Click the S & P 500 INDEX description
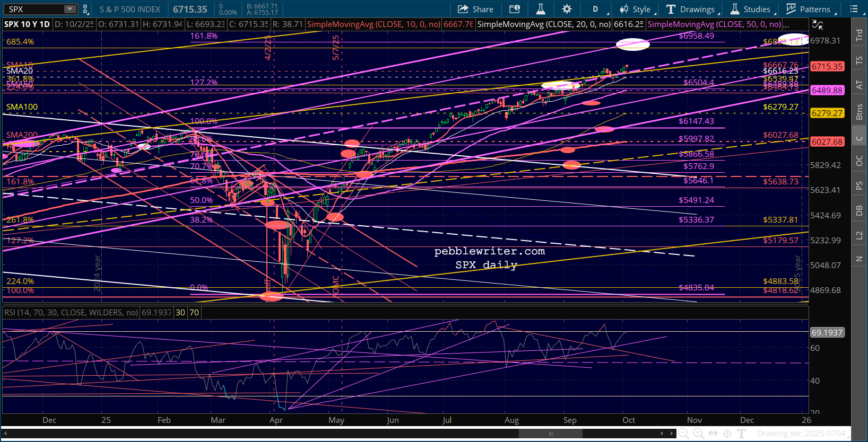This screenshot has height=442, width=868. (x=130, y=10)
